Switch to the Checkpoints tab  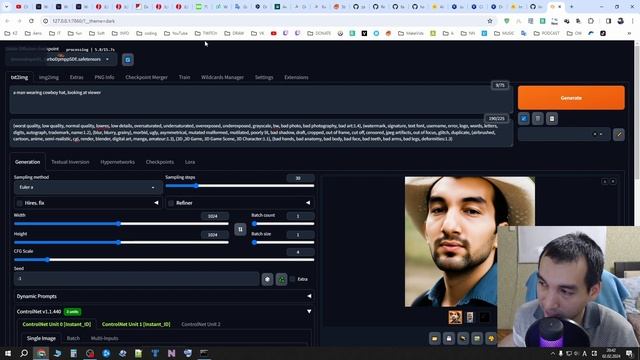click(160, 162)
